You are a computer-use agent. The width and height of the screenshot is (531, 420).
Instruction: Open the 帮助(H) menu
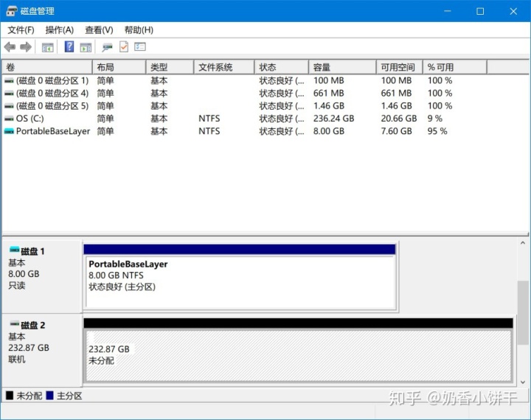pos(139,30)
